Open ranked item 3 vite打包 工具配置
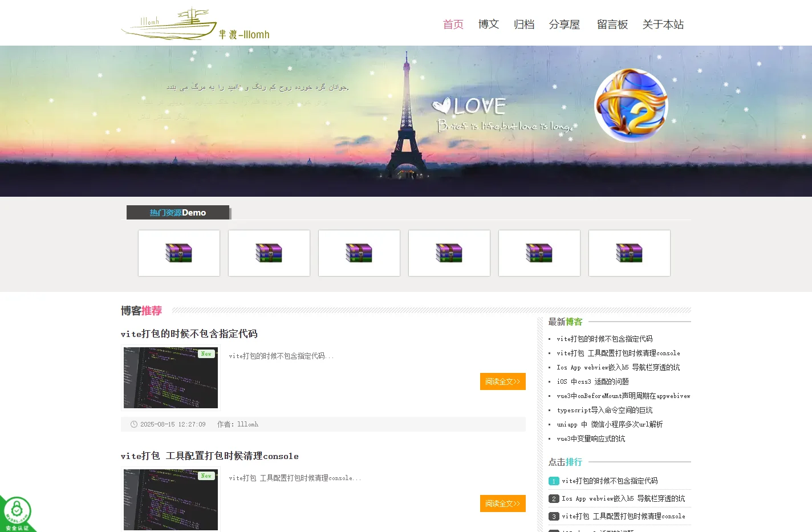812x532 pixels. (x=623, y=516)
